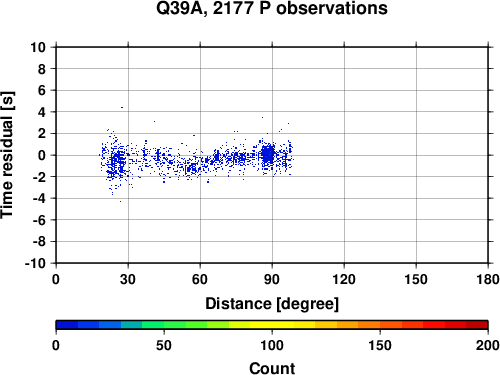
Task: Click the y-axis tick label '8'
Action: [x=41, y=69]
